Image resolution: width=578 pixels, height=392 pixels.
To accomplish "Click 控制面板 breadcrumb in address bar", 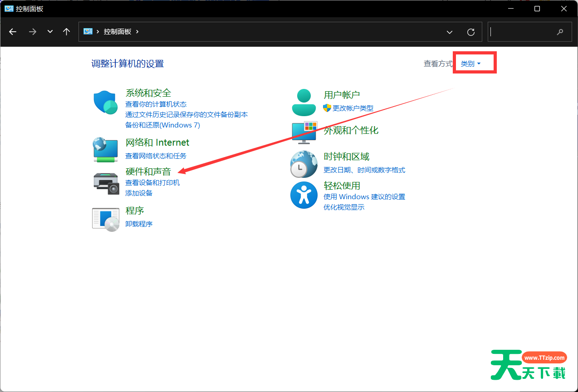I will coord(118,32).
